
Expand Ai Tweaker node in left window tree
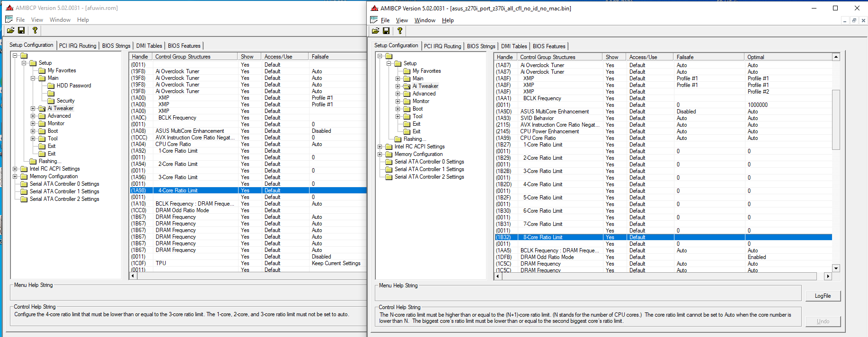(33, 108)
